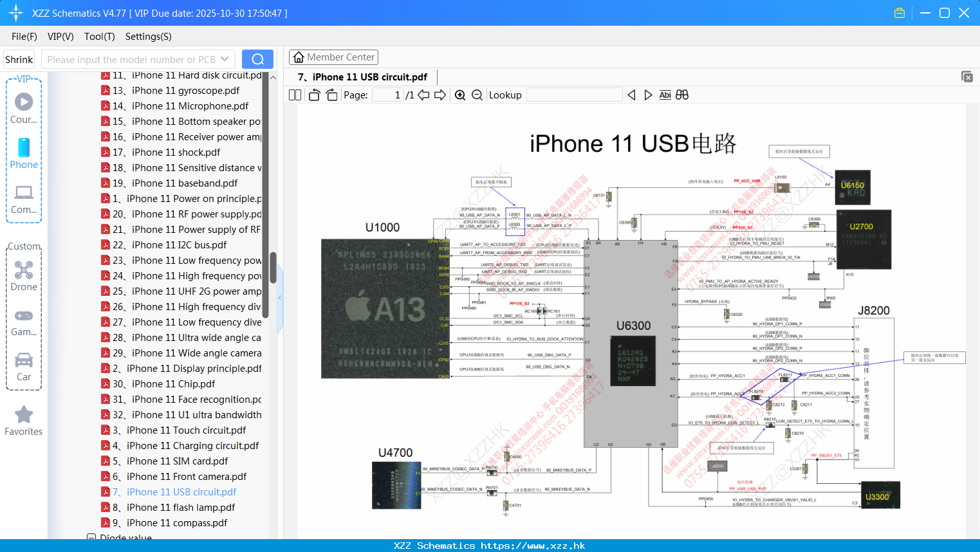Toggle the Abi whole-word match icon
Image resolution: width=980 pixels, height=552 pixels.
[x=665, y=95]
